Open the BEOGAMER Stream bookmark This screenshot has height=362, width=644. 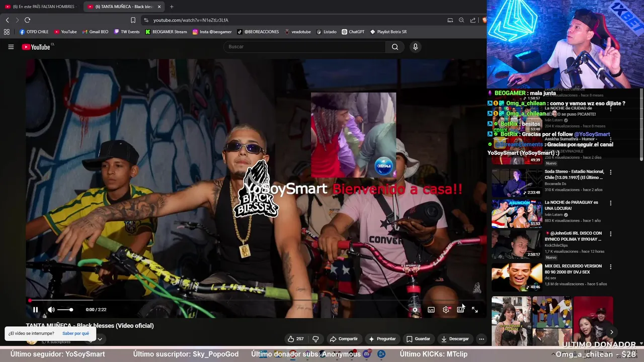pyautogui.click(x=166, y=32)
